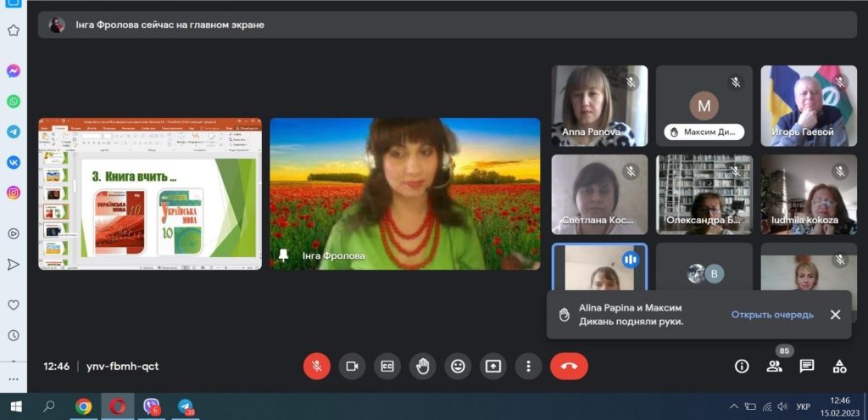Click the shared presentation tile
Image resolution: width=868 pixels, height=420 pixels.
[150, 193]
